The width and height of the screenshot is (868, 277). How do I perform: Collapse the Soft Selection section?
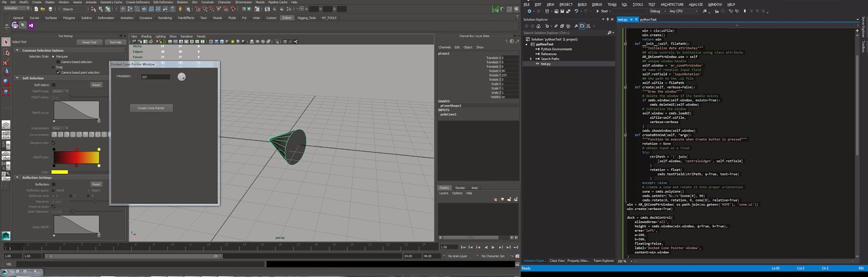click(x=17, y=78)
